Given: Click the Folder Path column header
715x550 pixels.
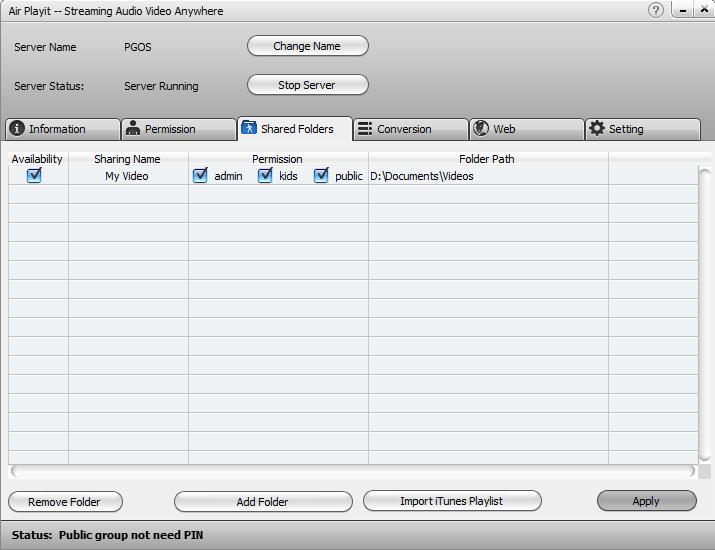Looking at the screenshot, I should (x=487, y=159).
